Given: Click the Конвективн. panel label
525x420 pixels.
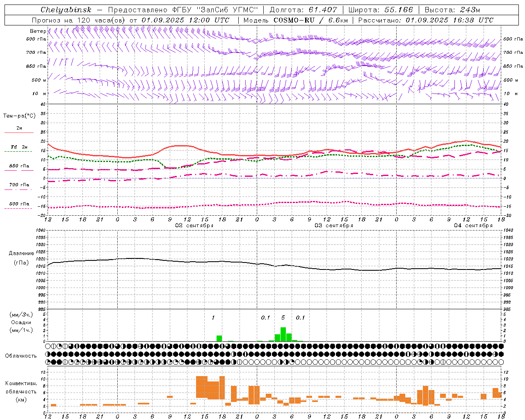Looking at the screenshot, I should pyautogui.click(x=21, y=383).
